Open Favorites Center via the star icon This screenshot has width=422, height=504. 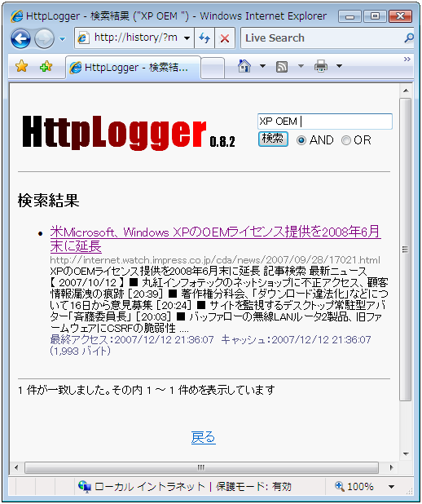(21, 66)
